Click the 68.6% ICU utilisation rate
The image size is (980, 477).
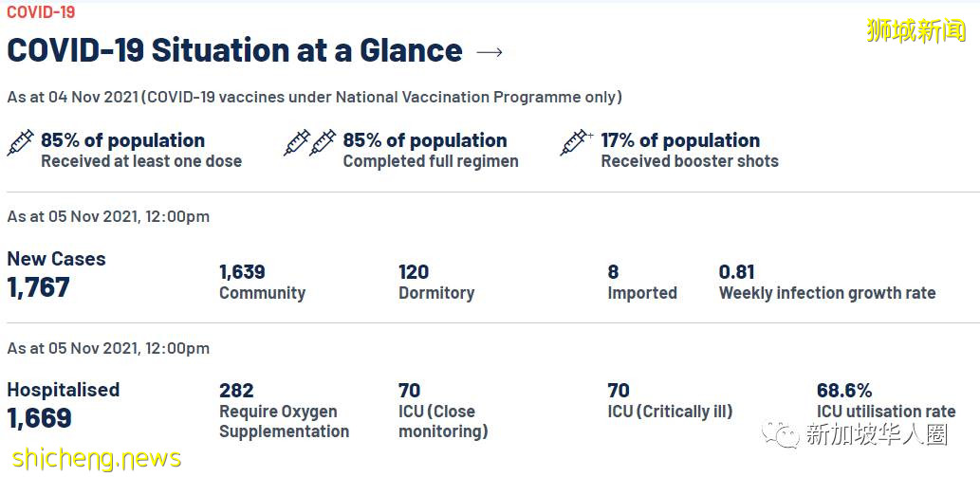tap(844, 391)
